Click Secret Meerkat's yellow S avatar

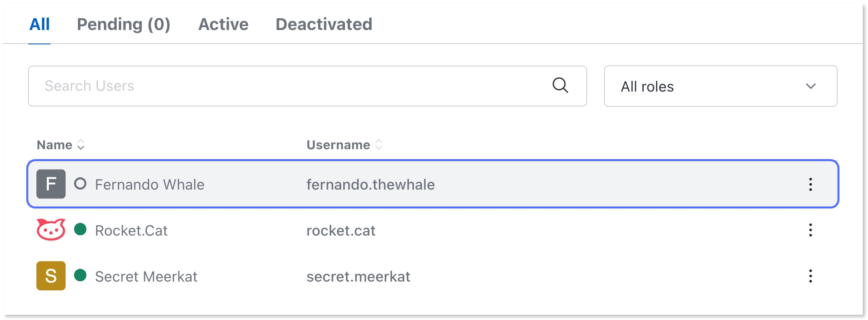(x=51, y=276)
